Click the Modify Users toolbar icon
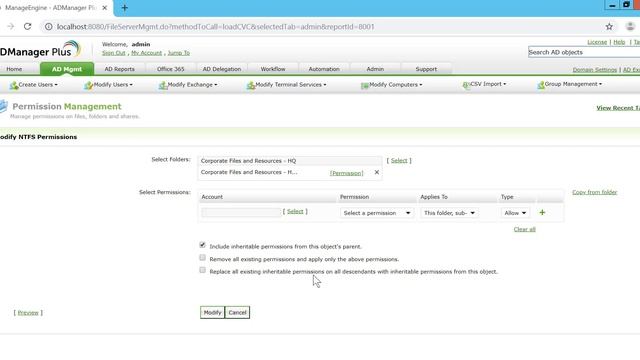 click(x=89, y=85)
